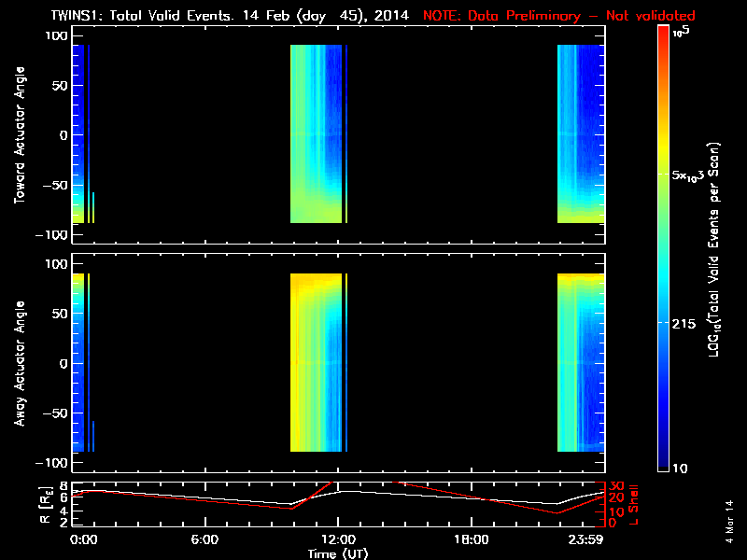Select the 100 tick label of the Away Actuator panel
Screen dimensions: 747x560
pos(56,264)
